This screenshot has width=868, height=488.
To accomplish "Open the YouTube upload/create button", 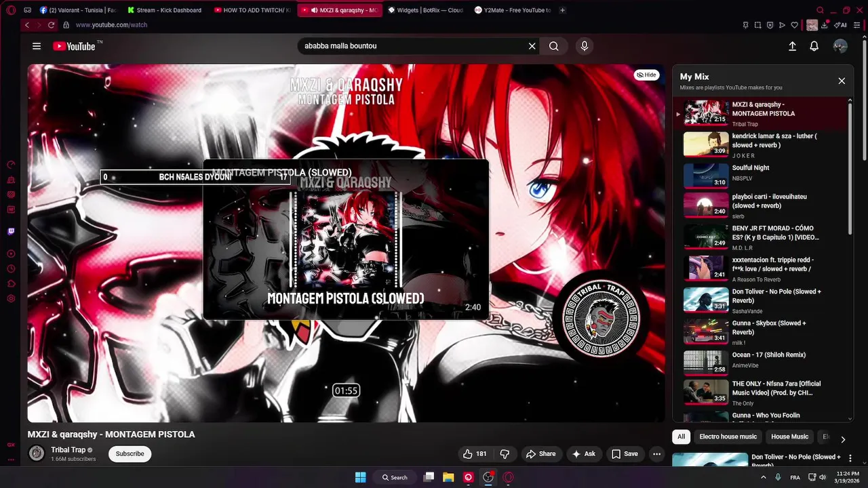I will 792,46.
